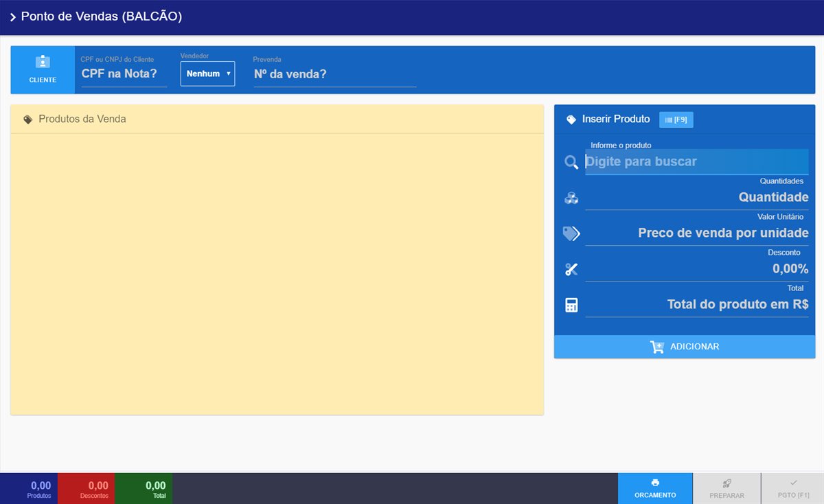Click the scissors discount icon
824x504 pixels.
pos(571,269)
